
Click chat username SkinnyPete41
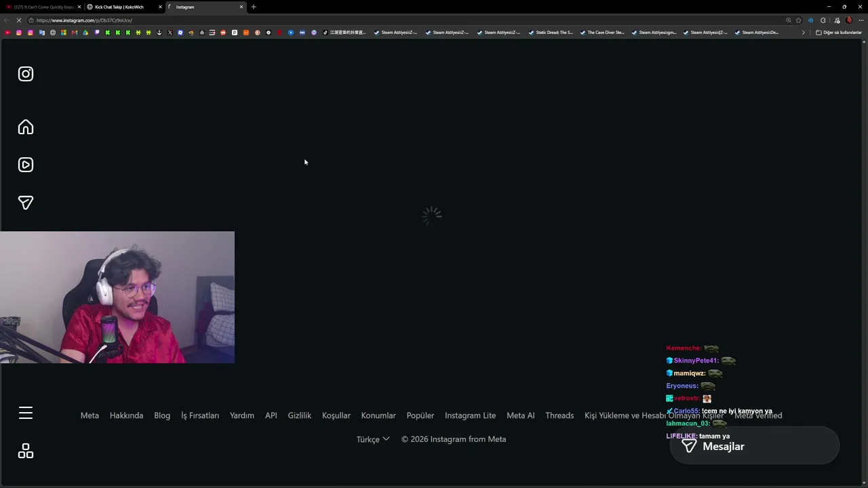(x=696, y=361)
